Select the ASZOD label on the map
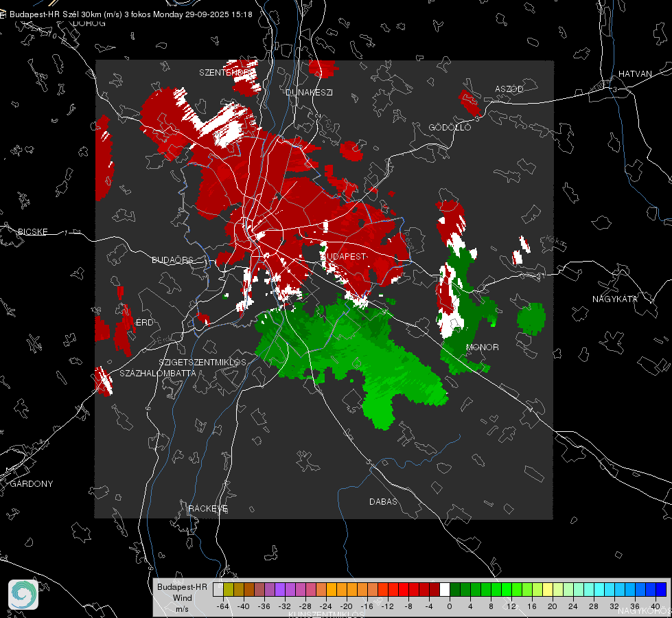 click(x=509, y=89)
